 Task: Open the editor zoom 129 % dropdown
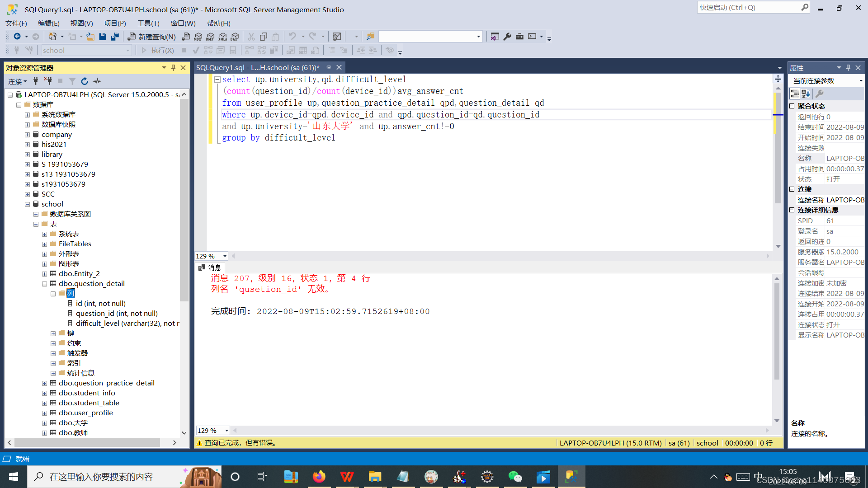pyautogui.click(x=225, y=256)
